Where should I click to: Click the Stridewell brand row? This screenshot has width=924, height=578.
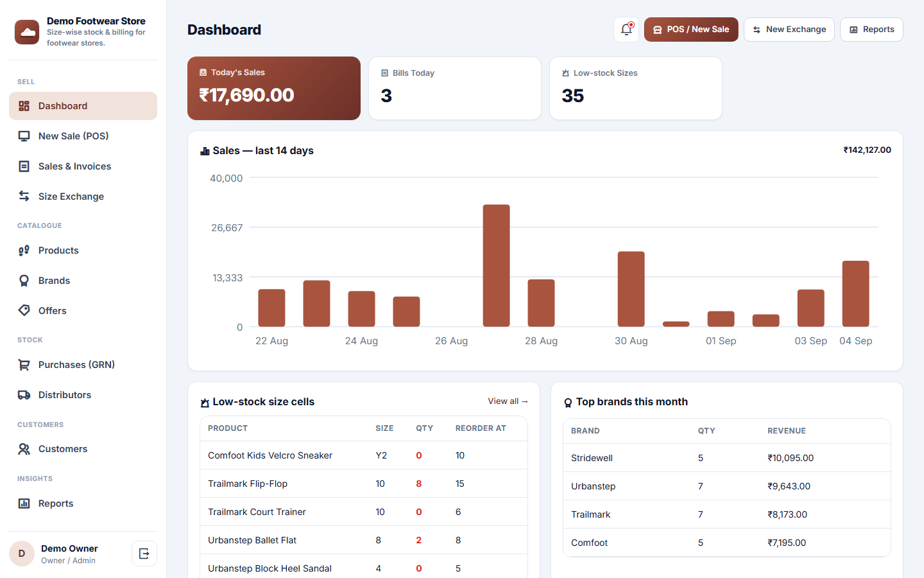coord(727,458)
